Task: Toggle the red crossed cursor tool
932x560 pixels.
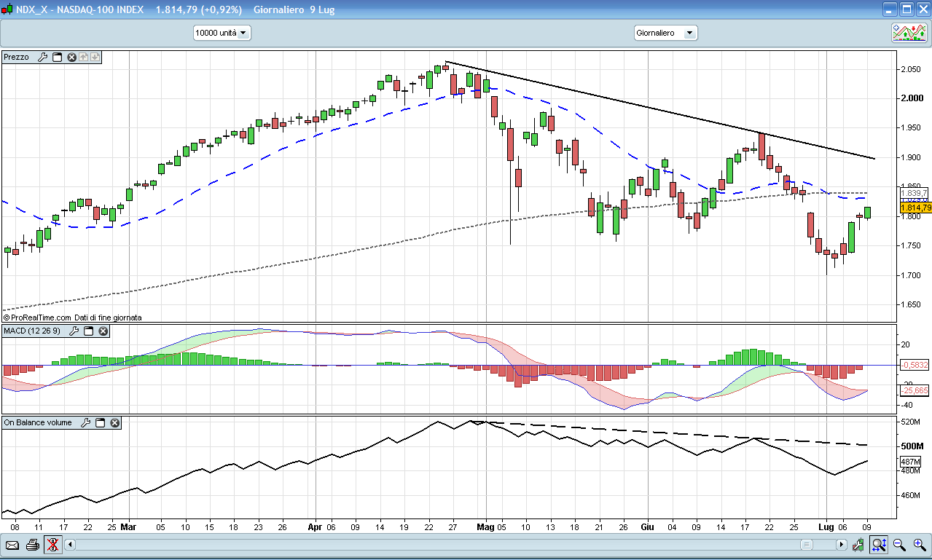Action: pos(52,544)
